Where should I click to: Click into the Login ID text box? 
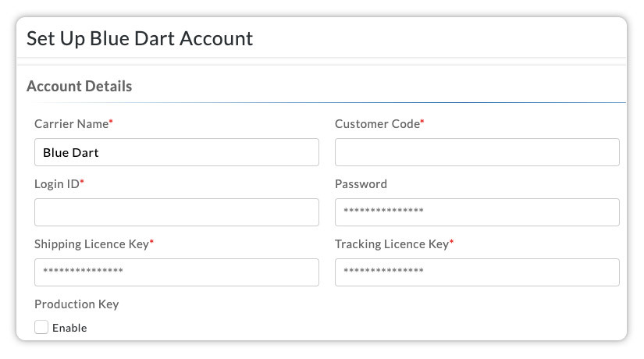[x=176, y=212]
